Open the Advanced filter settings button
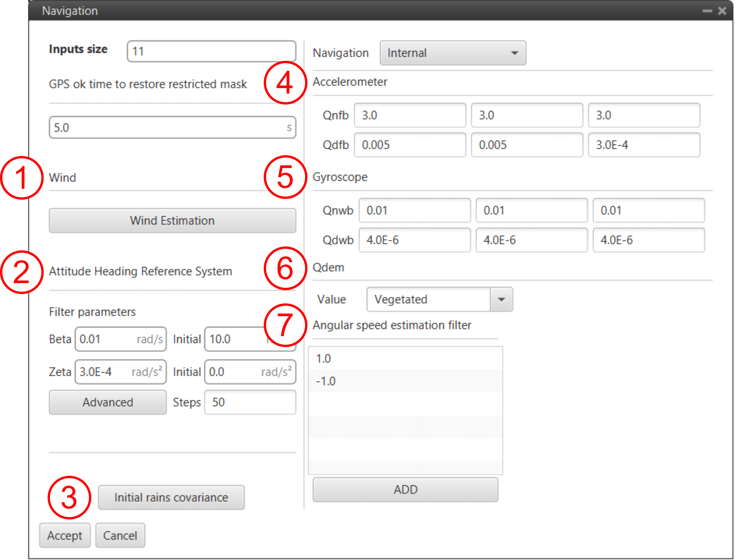The width and height of the screenshot is (735, 560). (x=108, y=403)
